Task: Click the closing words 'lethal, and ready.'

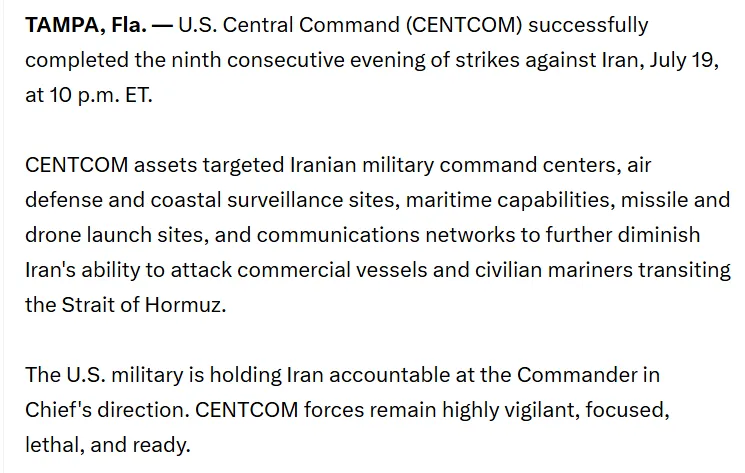Action: point(108,445)
